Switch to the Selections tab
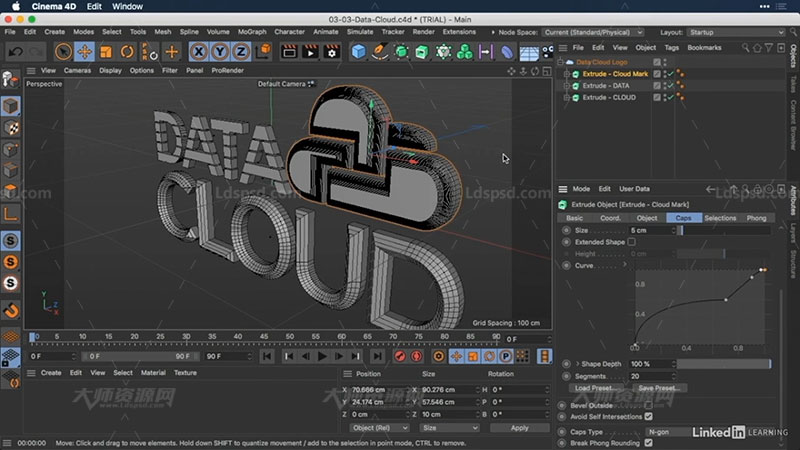800x450 pixels. pyautogui.click(x=720, y=218)
